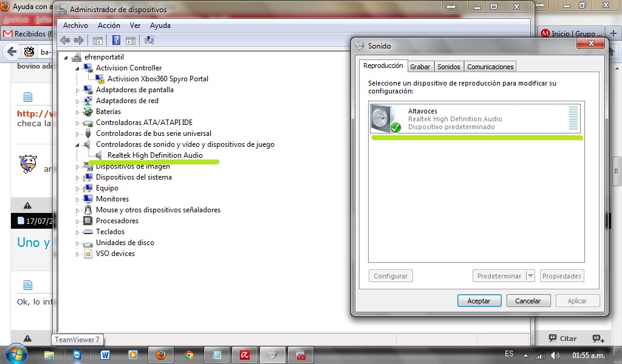Select the Teclados keyboard icon
622x364 pixels.
(87, 232)
